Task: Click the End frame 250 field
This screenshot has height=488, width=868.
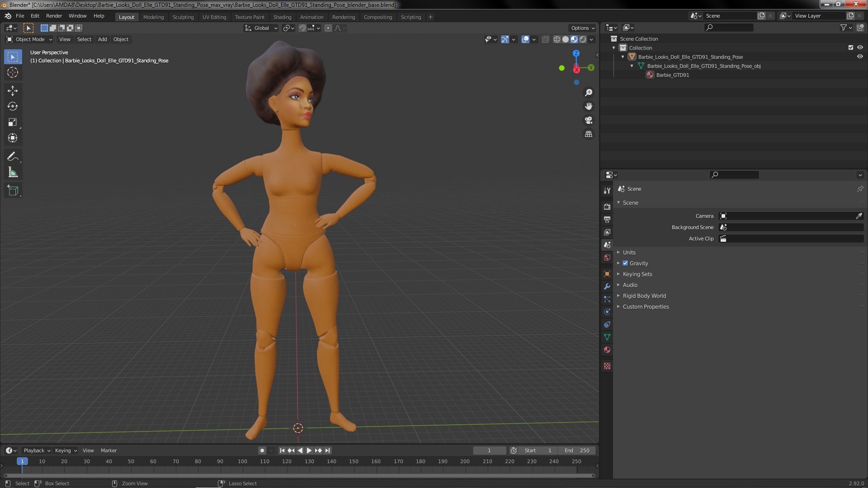Action: (576, 450)
